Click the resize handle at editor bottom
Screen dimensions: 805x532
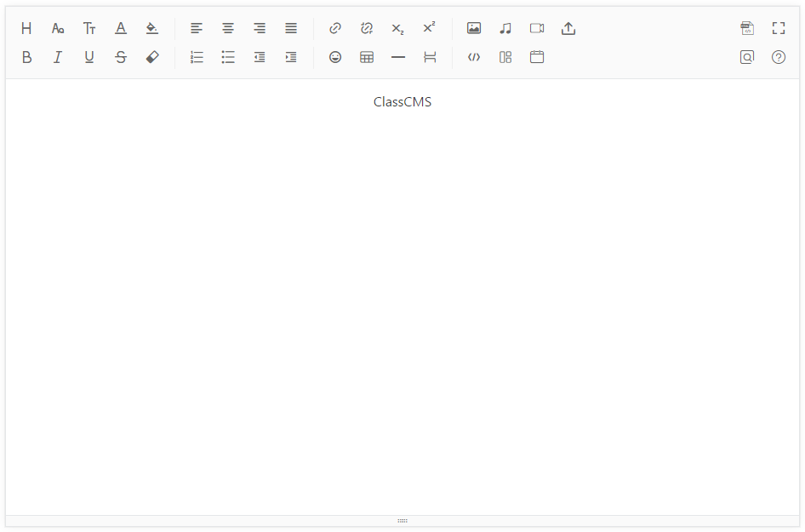402,521
